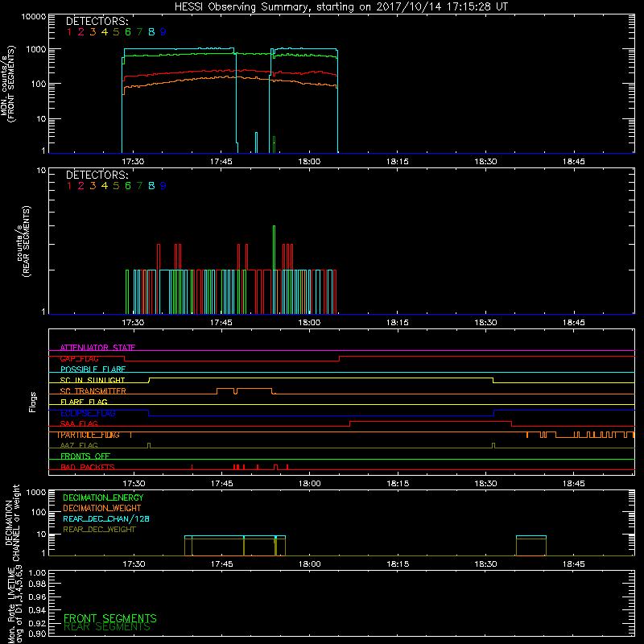This screenshot has width=644, height=644.
Task: Click detector number 4 in the front segments legend
Action: click(105, 32)
